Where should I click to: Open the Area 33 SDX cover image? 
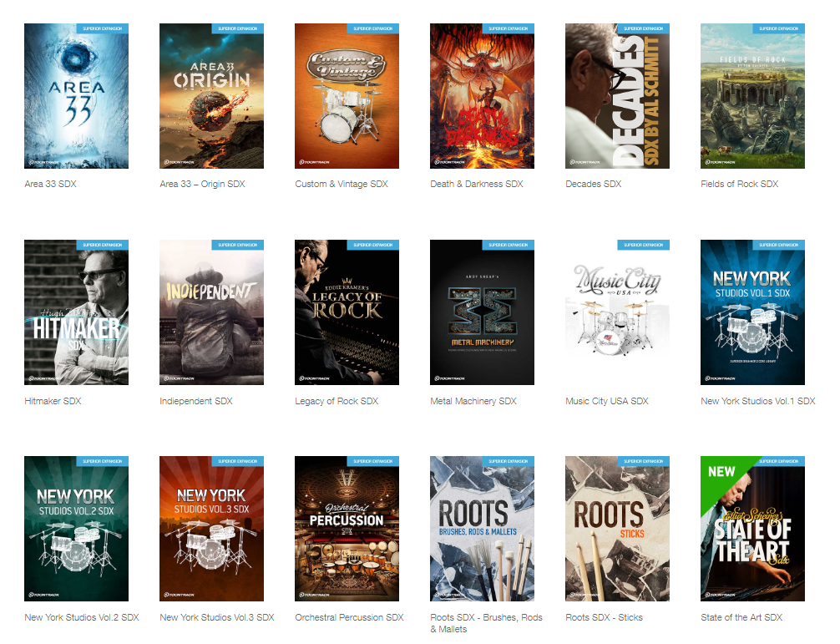click(76, 96)
